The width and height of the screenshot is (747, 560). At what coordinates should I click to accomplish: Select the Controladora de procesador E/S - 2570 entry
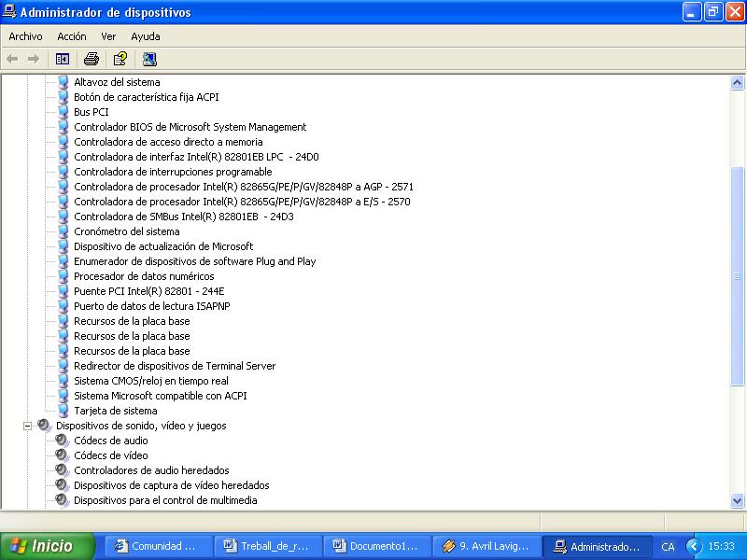(242, 202)
